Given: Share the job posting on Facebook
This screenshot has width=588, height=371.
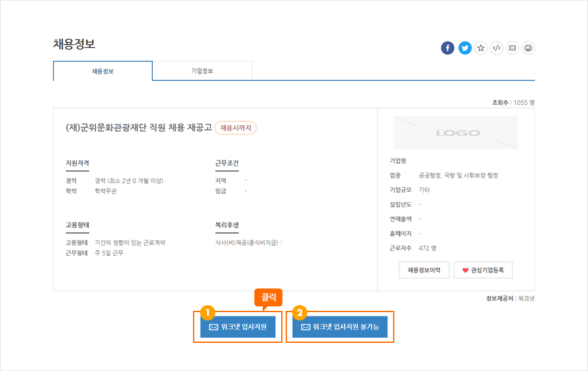Looking at the screenshot, I should tap(447, 48).
